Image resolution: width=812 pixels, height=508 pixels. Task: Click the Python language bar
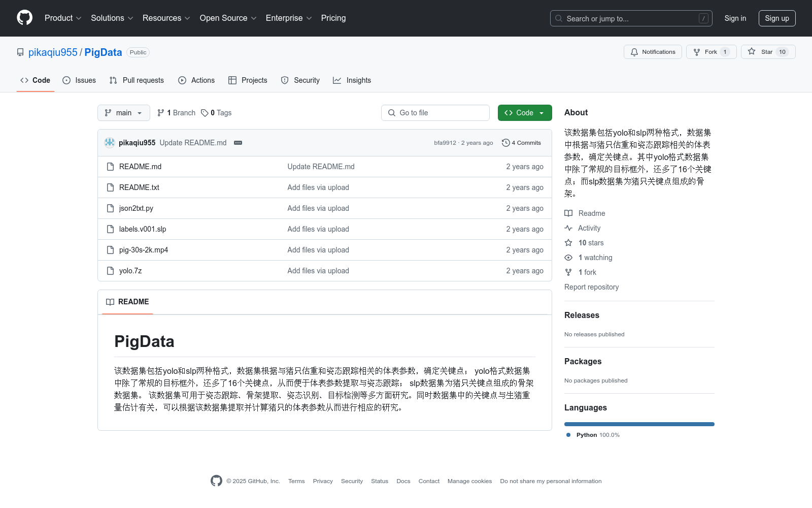(x=639, y=424)
